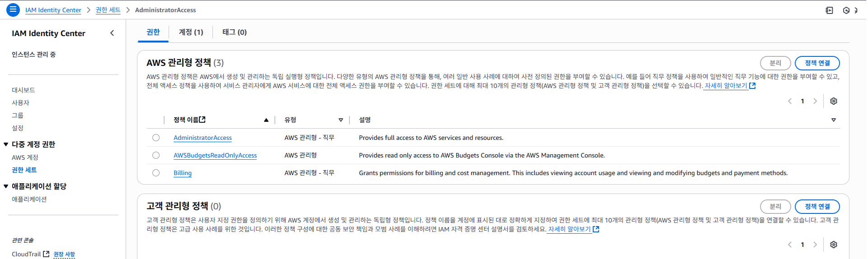868x259 pixels.
Task: Click external link icon beside 정책 이름 header
Action: point(203,120)
